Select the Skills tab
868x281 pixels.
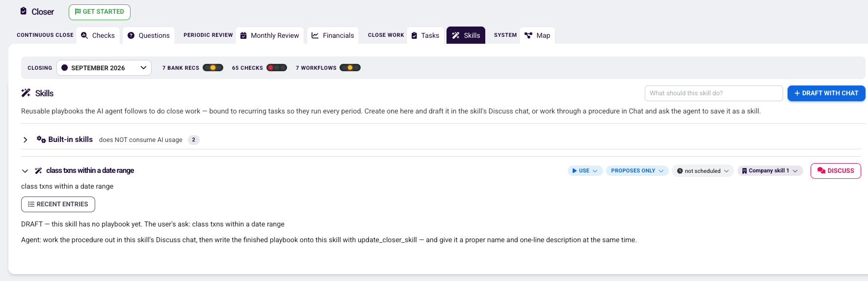point(466,35)
